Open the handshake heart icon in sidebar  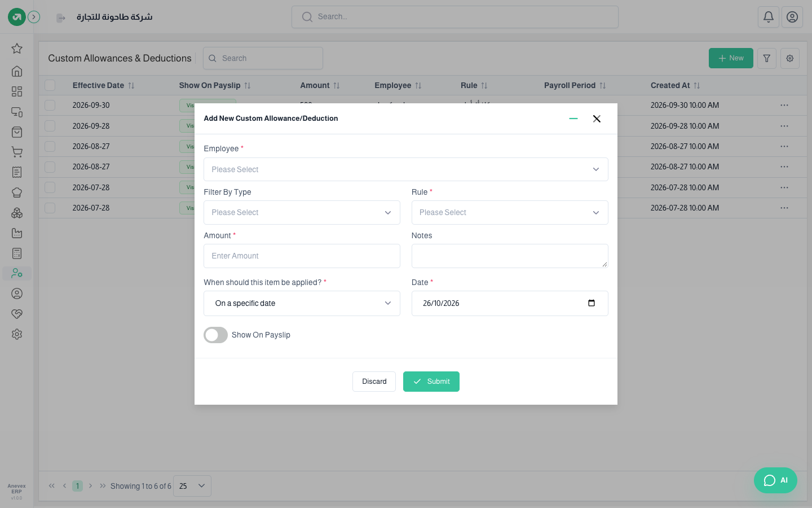coord(17,314)
